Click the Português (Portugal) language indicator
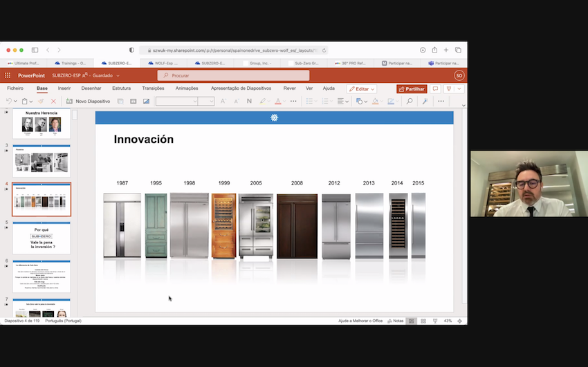 [x=63, y=321]
